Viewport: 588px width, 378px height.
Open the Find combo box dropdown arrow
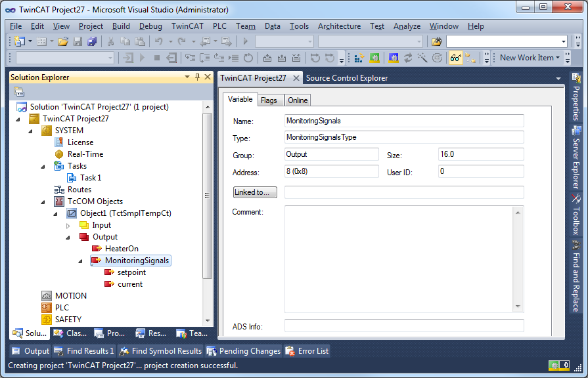click(x=563, y=41)
